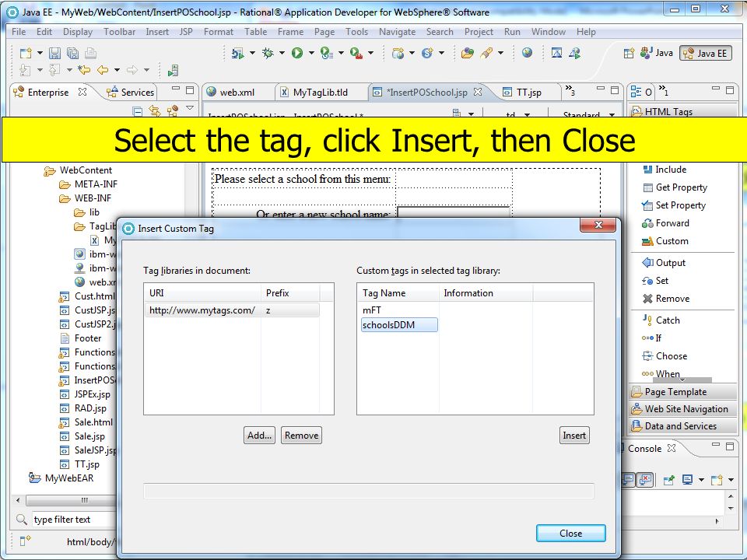Click the type filter text field
Image resolution: width=747 pixels, height=560 pixels.
74,520
